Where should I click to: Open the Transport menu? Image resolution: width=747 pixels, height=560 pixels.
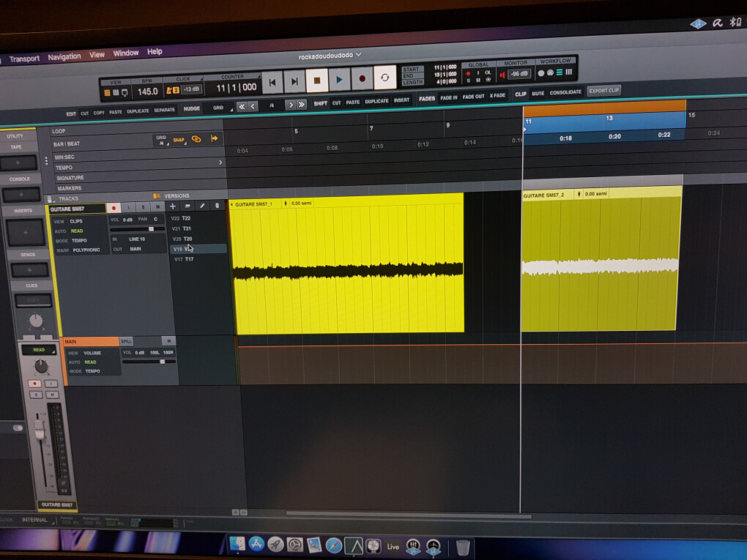coord(24,59)
